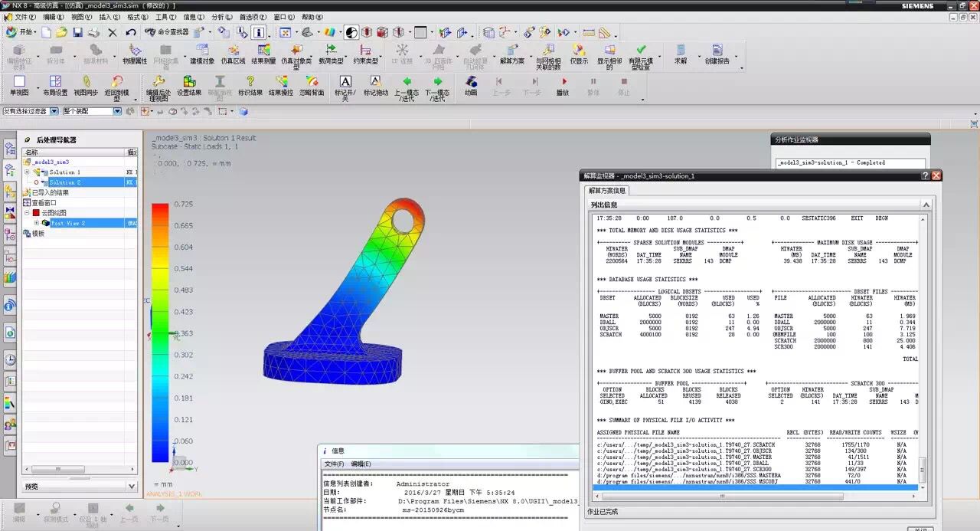Open the 创建报告 Create Report tool

click(x=717, y=54)
